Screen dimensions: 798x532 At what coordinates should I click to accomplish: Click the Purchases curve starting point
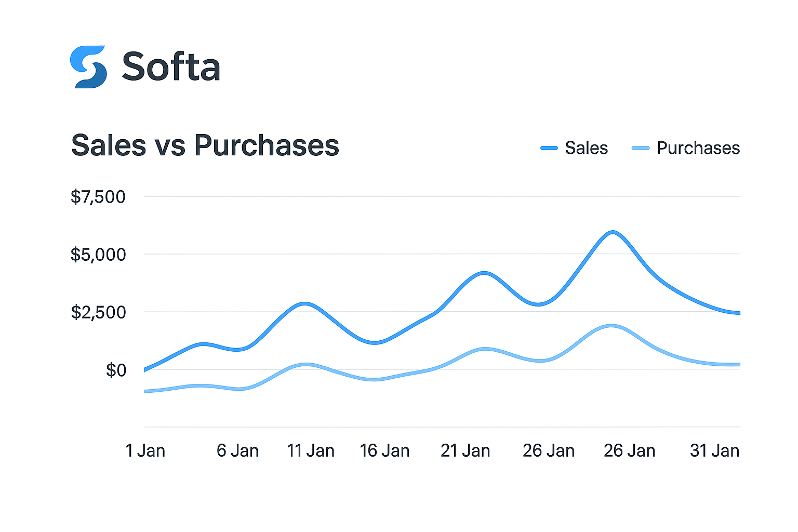[144, 392]
